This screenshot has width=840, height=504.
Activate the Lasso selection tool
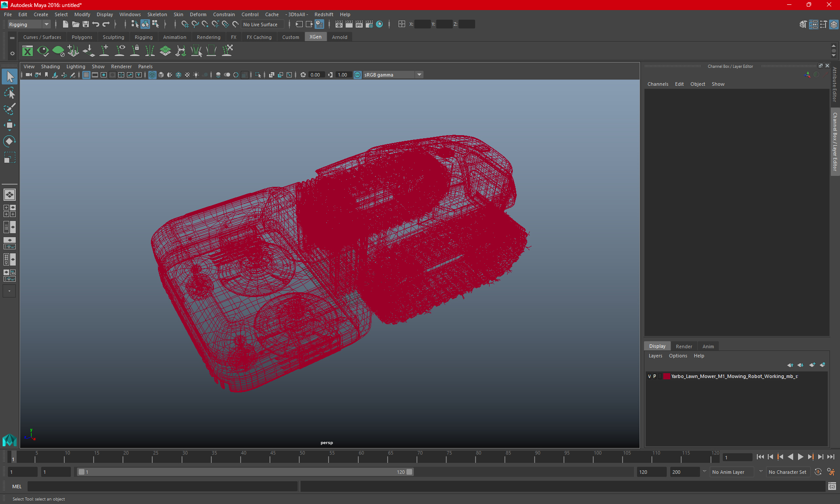click(9, 93)
